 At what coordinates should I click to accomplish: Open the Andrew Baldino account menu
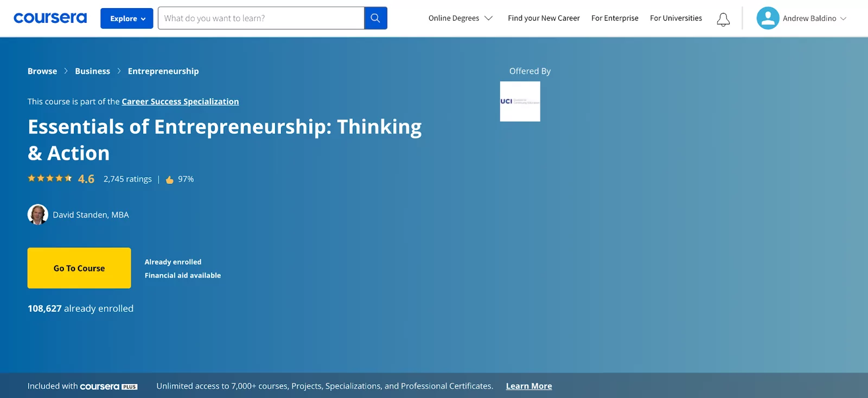point(814,18)
